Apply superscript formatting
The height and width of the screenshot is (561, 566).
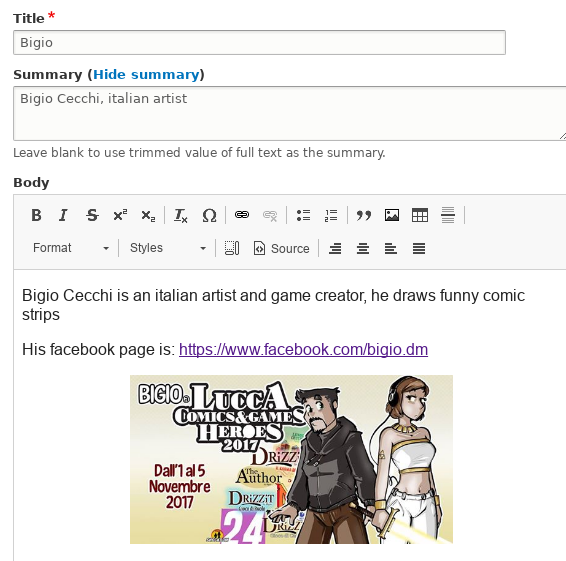120,216
